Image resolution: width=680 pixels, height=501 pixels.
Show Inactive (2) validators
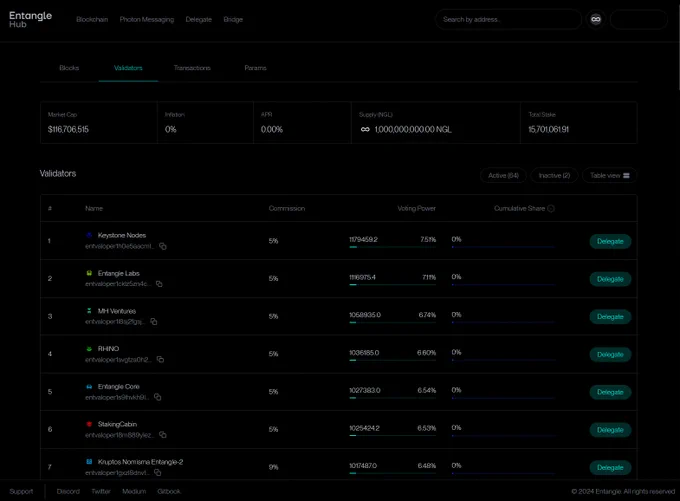[x=554, y=176]
